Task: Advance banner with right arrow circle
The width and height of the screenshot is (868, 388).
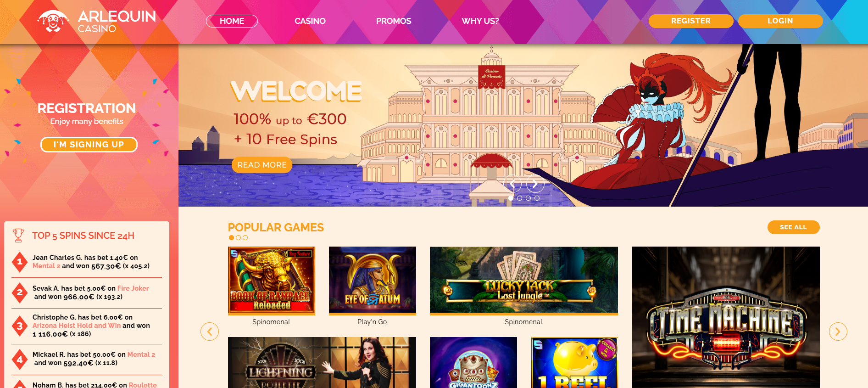Action: [x=535, y=184]
